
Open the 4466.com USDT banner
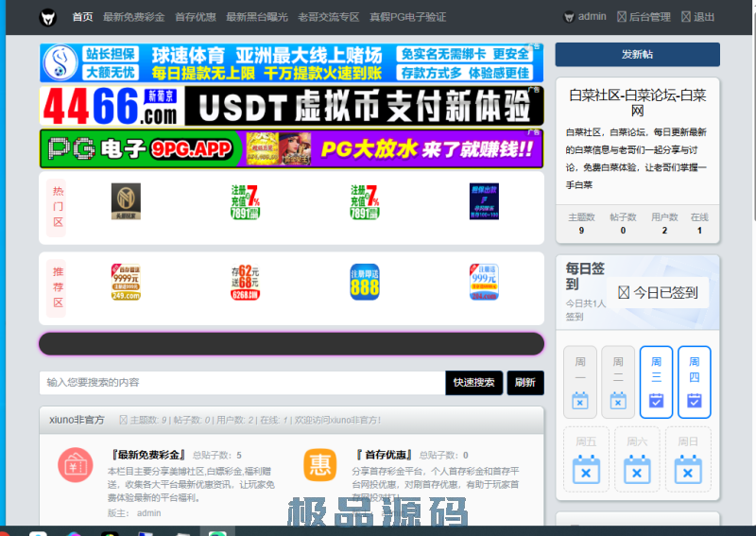point(292,106)
